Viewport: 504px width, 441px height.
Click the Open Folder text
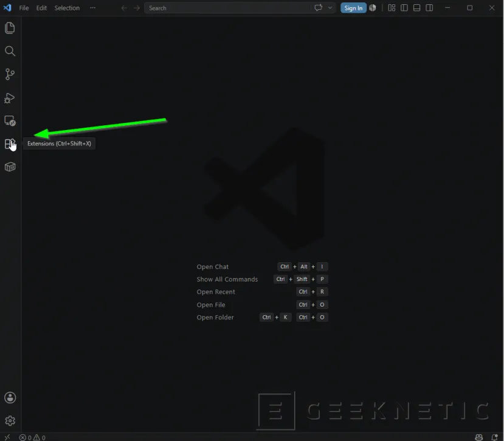[215, 317]
